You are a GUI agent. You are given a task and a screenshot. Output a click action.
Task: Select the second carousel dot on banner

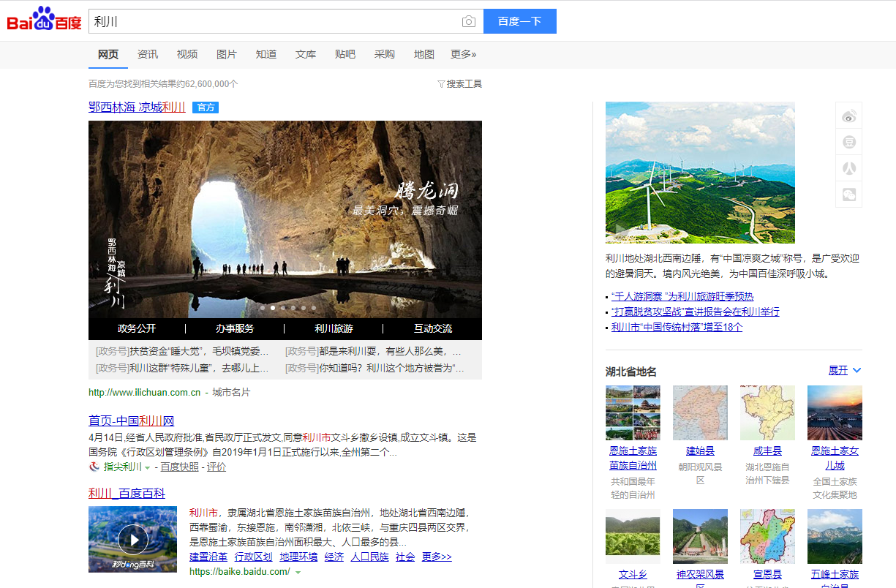[273, 308]
